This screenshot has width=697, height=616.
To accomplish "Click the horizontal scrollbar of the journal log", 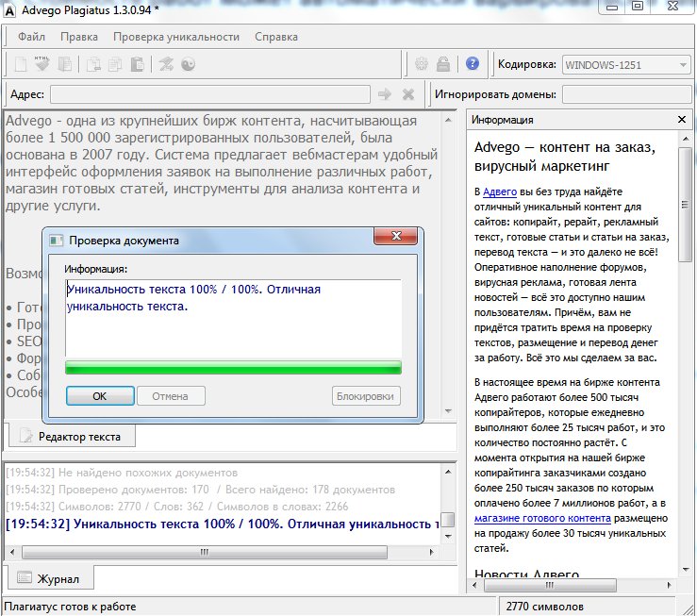I will [205, 552].
